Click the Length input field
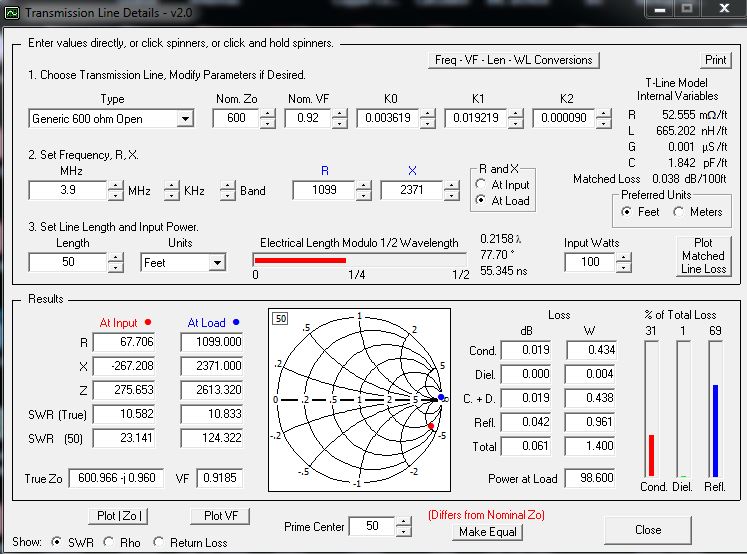Screen dimensions: 747x554 tap(67, 262)
